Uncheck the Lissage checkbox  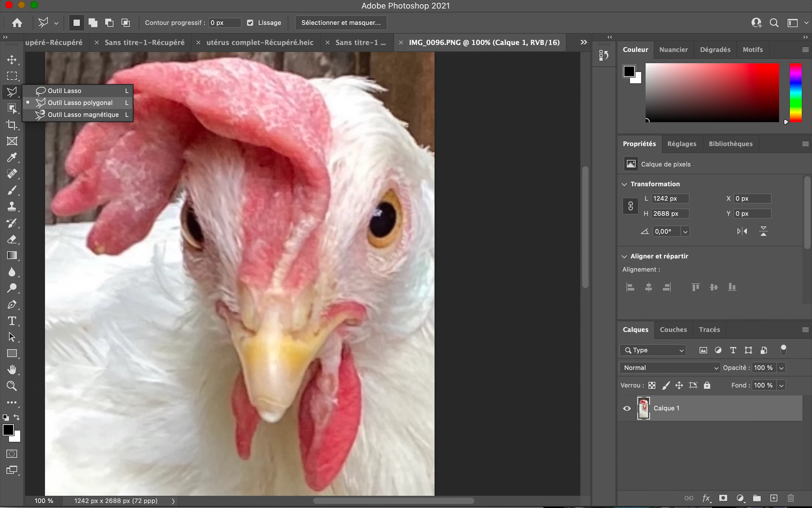coord(250,23)
